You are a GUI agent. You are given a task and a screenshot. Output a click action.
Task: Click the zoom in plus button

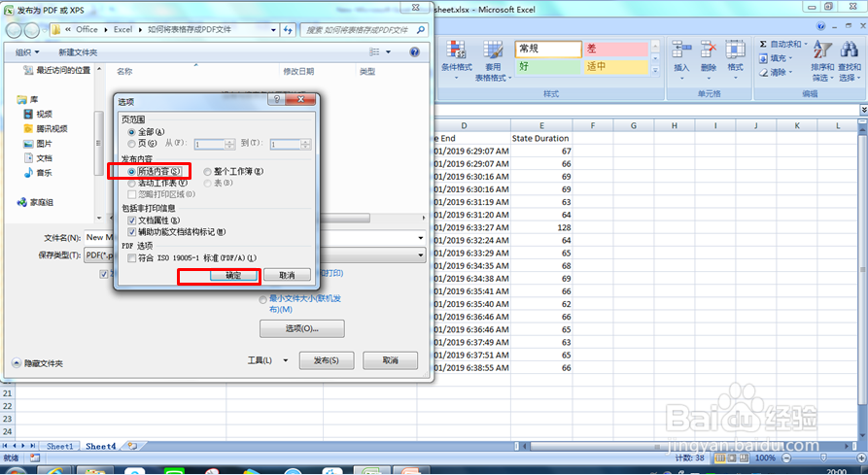click(861, 458)
